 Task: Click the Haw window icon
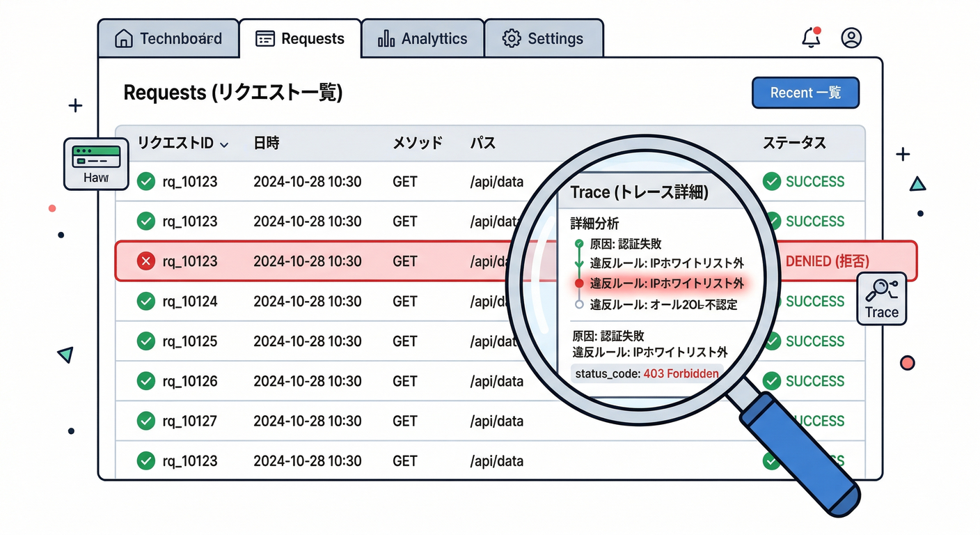[96, 163]
